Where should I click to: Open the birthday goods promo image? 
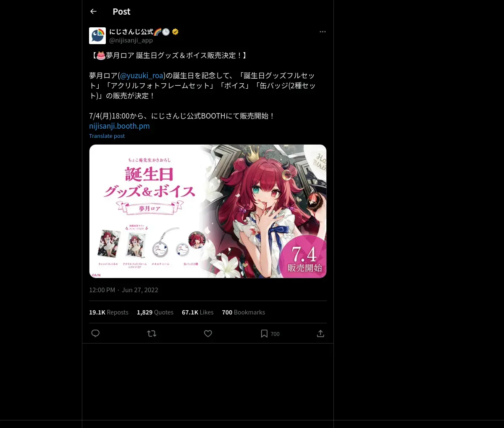208,211
